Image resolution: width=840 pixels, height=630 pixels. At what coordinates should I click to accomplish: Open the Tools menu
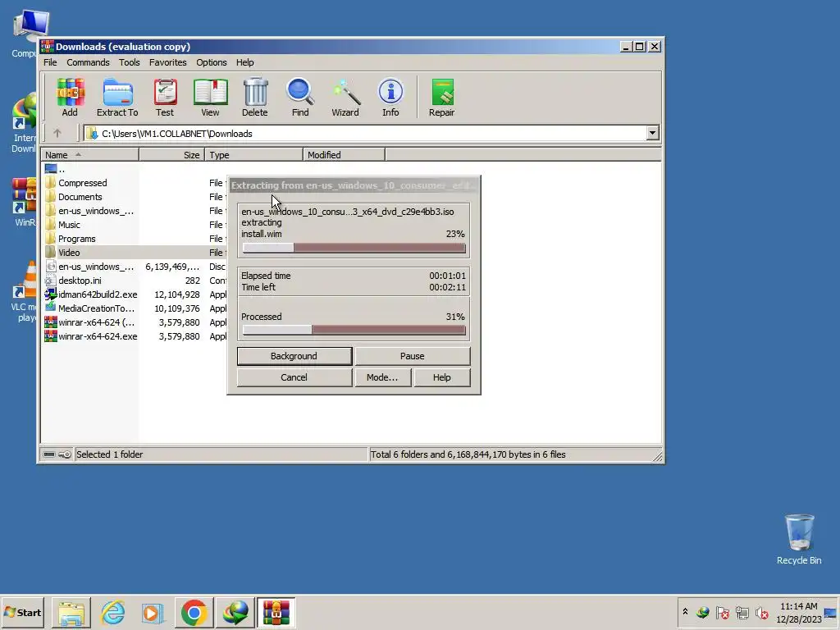pos(129,62)
